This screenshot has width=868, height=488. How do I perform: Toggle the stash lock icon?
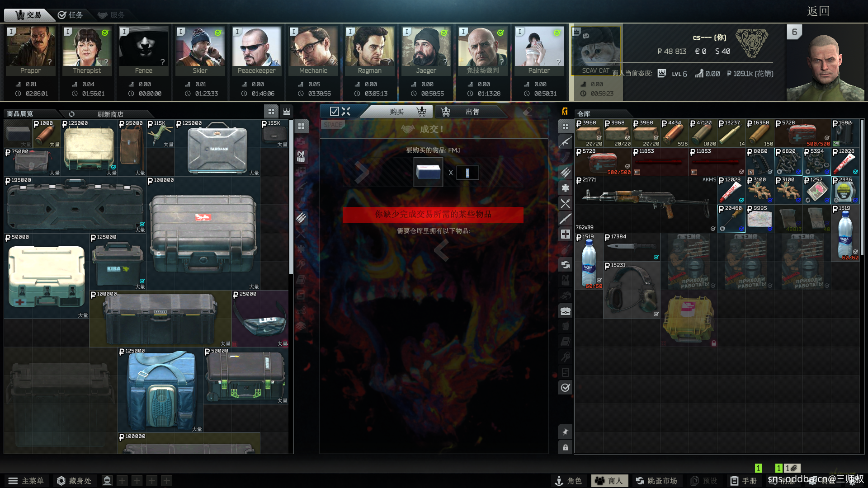[565, 447]
